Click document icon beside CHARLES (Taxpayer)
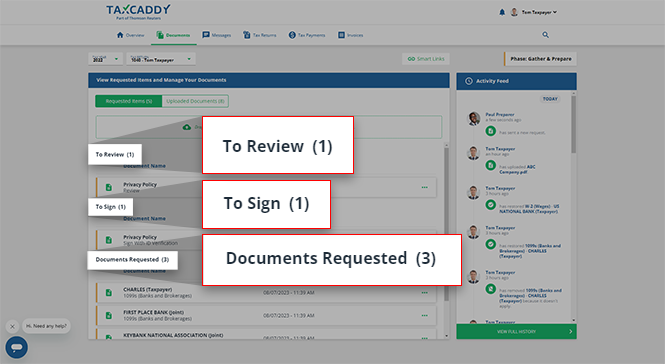 click(x=109, y=293)
